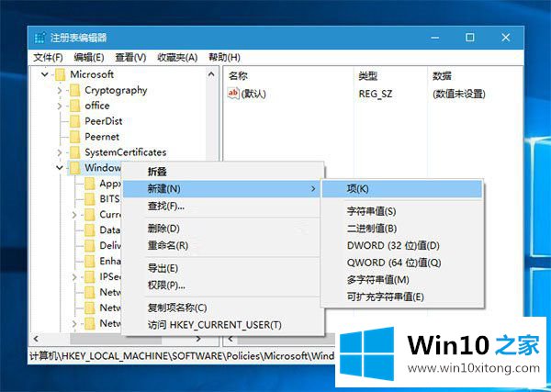This screenshot has width=551, height=392.
Task: Select the office folder icon
Action: tap(75, 106)
